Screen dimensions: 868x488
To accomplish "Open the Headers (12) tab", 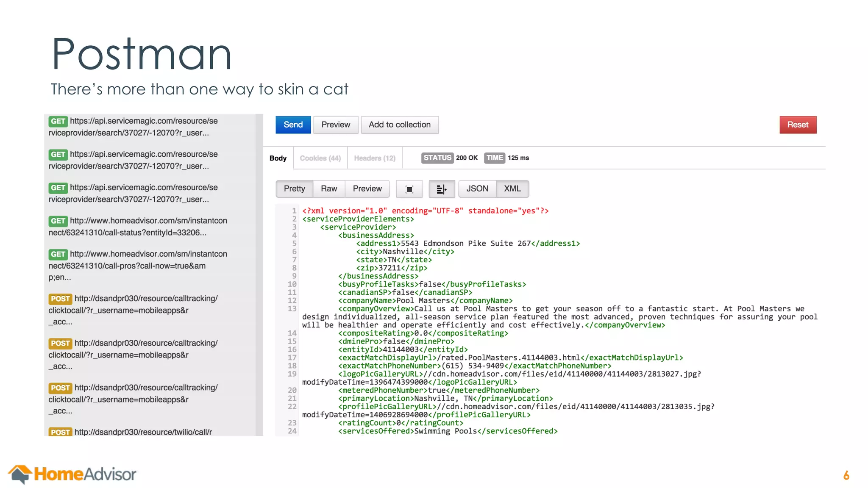I will tap(375, 158).
